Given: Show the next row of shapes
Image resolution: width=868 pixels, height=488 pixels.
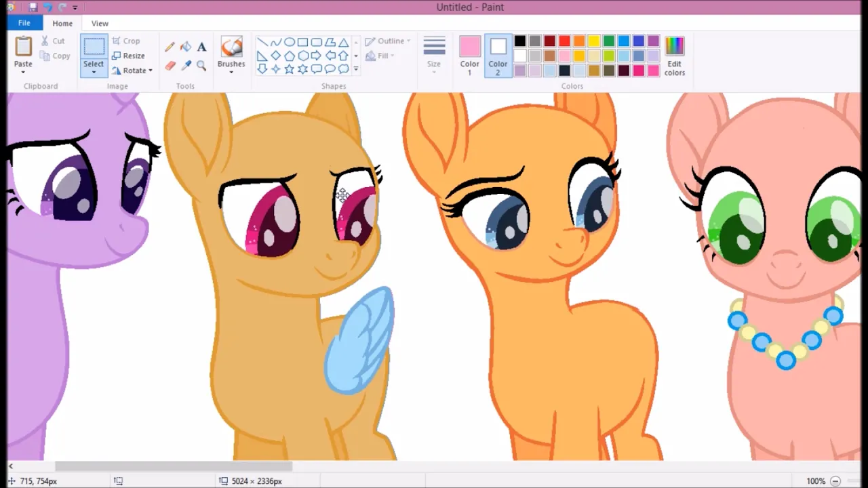Looking at the screenshot, I should [356, 56].
